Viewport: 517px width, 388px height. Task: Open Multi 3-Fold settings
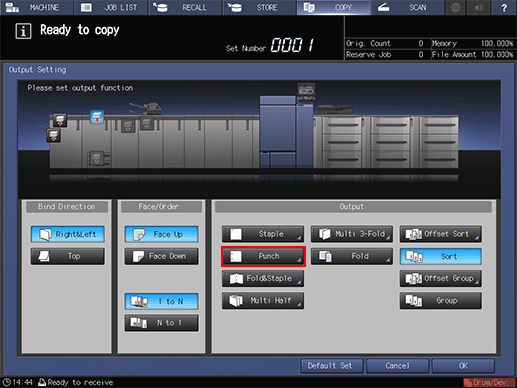pyautogui.click(x=352, y=234)
